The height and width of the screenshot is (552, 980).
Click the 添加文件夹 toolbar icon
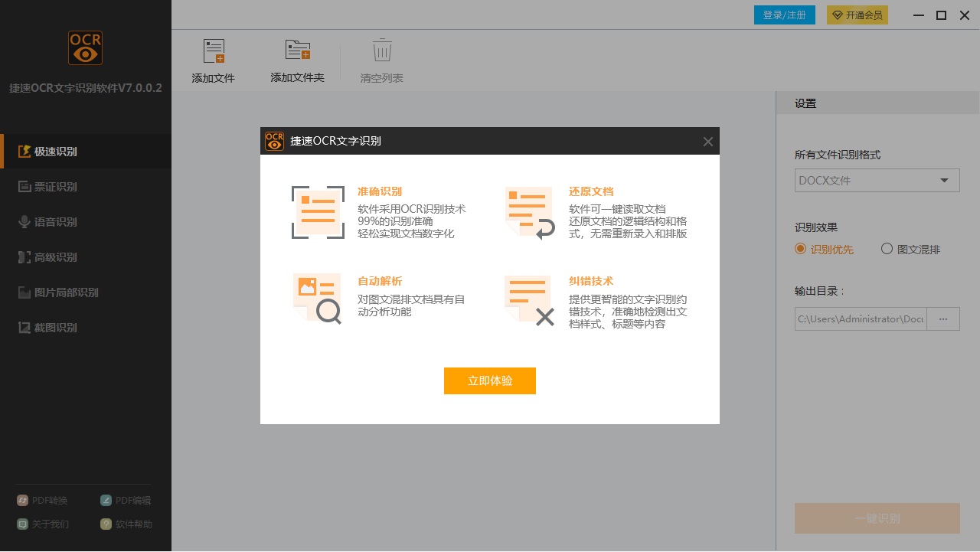coord(297,59)
